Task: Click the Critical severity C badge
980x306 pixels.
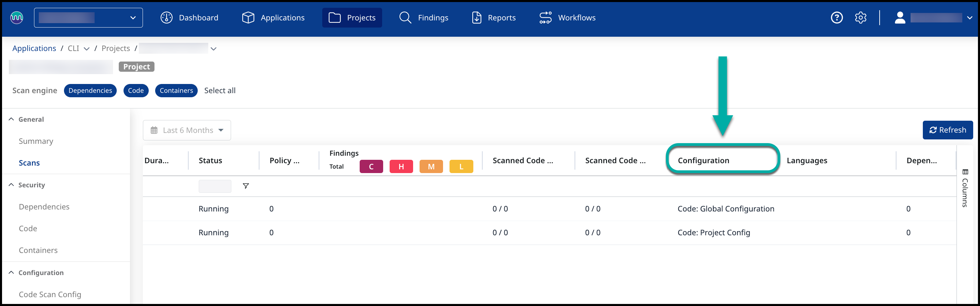Action: [x=371, y=167]
